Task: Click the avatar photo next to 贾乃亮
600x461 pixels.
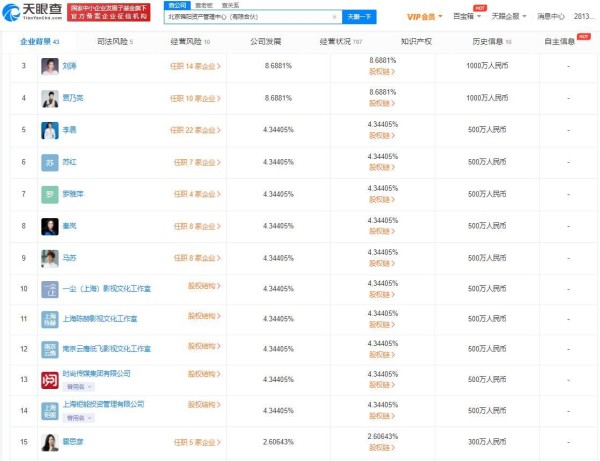Action: [x=50, y=99]
